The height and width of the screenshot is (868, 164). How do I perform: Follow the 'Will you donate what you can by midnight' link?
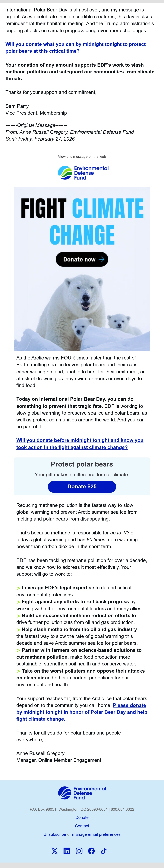point(76,47)
